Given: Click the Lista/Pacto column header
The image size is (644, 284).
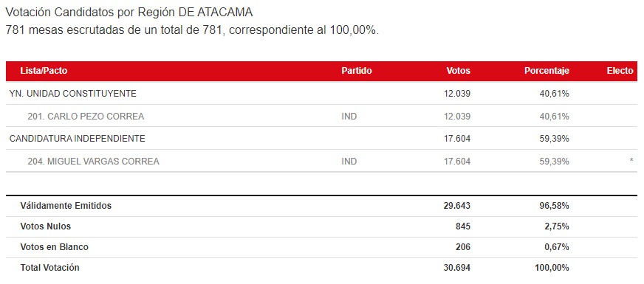Looking at the screenshot, I should point(44,71).
